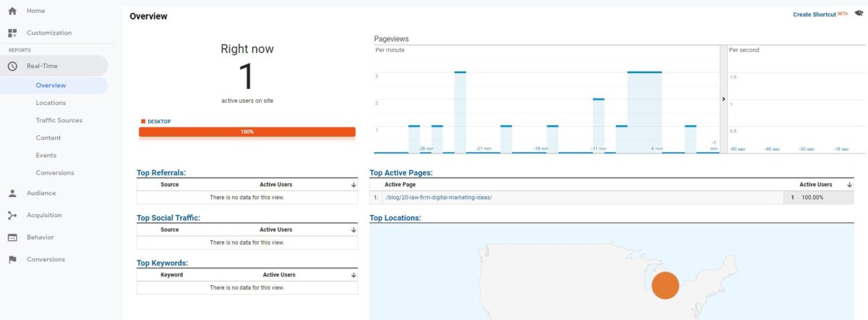Open the Locations real-time report
This screenshot has height=320, width=868.
[51, 103]
